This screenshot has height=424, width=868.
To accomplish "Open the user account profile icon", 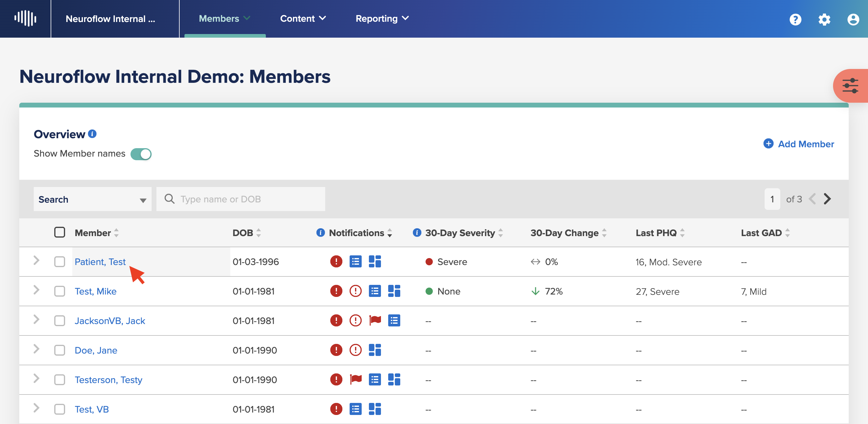I will 853,19.
